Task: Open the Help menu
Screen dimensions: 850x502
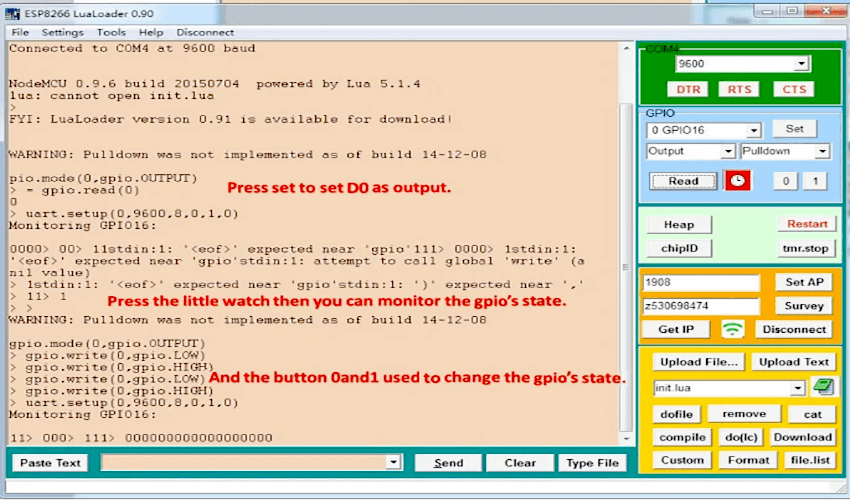Action: (x=151, y=33)
